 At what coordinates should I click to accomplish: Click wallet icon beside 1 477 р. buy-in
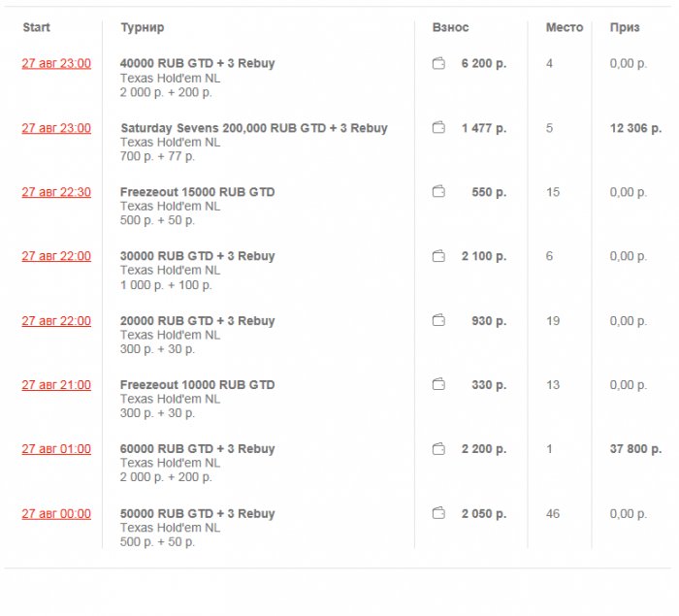click(438, 128)
